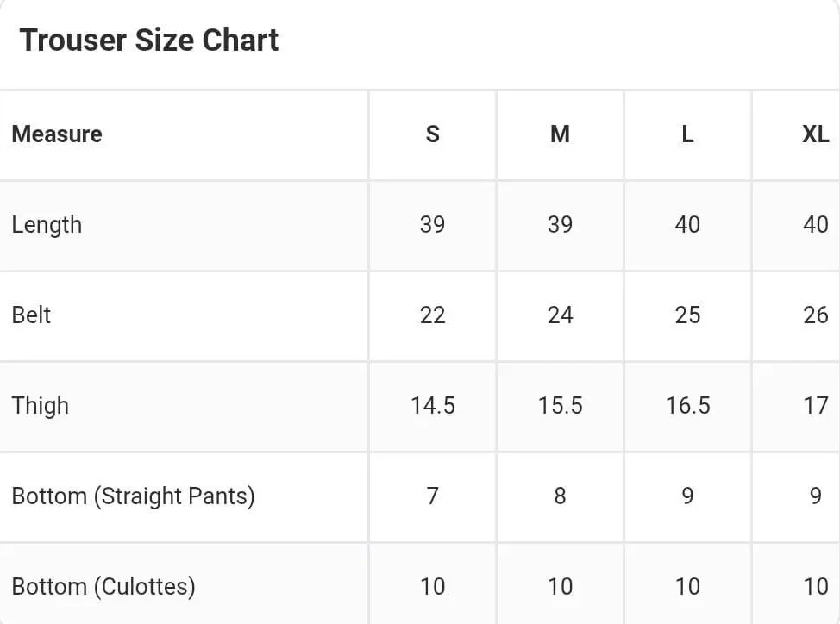Click the Bottom (Culottes) row label
840x624 pixels.
click(x=103, y=587)
